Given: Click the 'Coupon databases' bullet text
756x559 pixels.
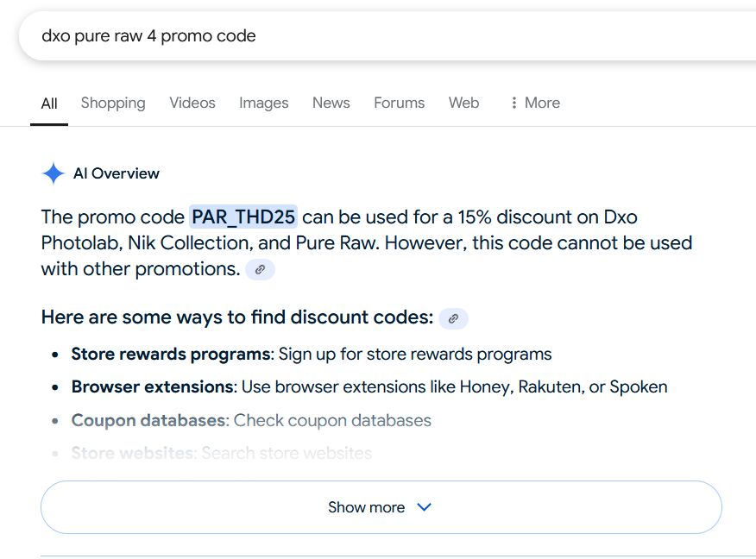Looking at the screenshot, I should pyautogui.click(x=148, y=420).
